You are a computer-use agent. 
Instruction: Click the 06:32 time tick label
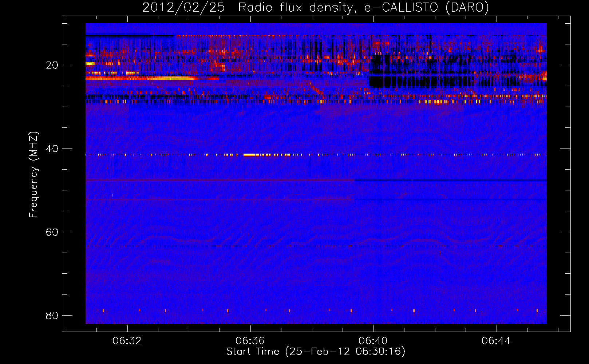[127, 341]
